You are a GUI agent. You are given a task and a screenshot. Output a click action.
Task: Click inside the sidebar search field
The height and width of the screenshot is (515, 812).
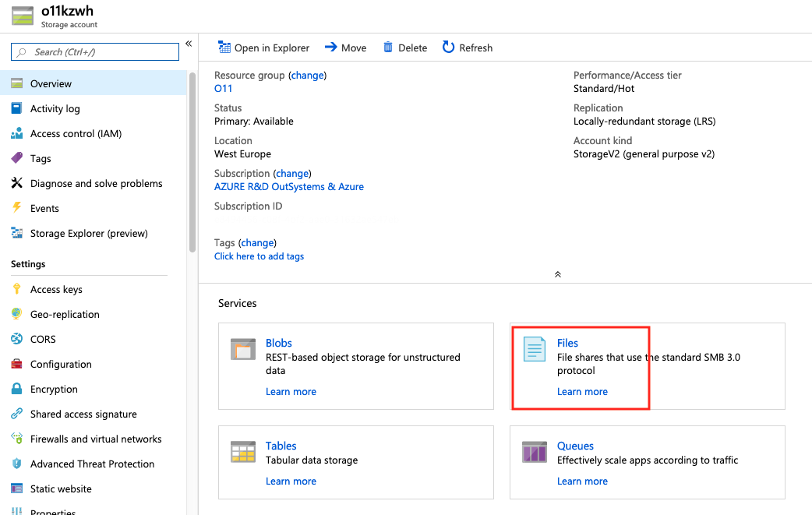(94, 51)
